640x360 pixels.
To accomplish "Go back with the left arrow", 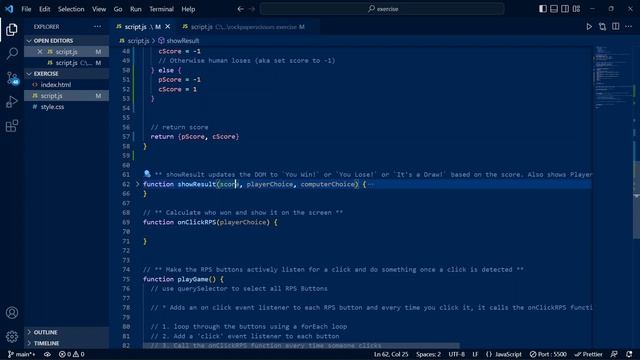I will pos(240,9).
